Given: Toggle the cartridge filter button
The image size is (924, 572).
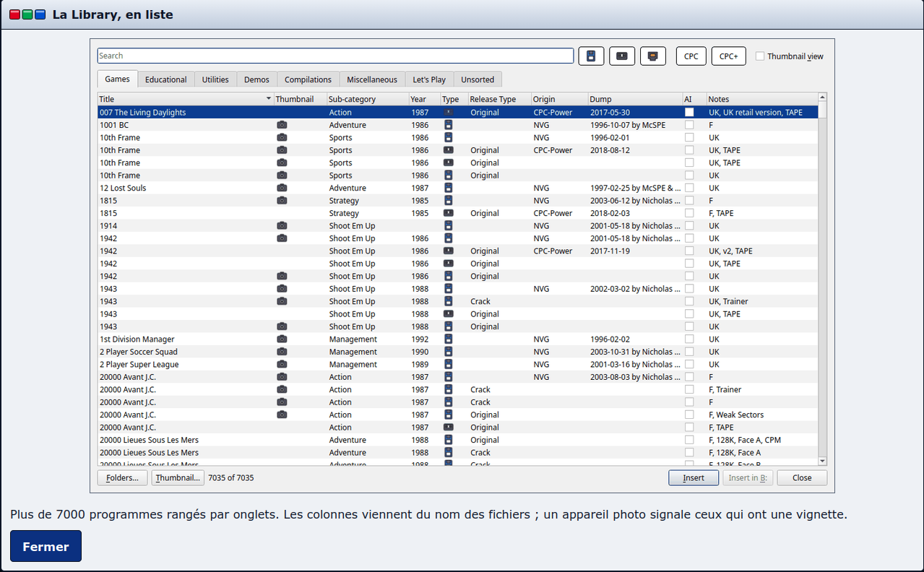Looking at the screenshot, I should (x=653, y=56).
